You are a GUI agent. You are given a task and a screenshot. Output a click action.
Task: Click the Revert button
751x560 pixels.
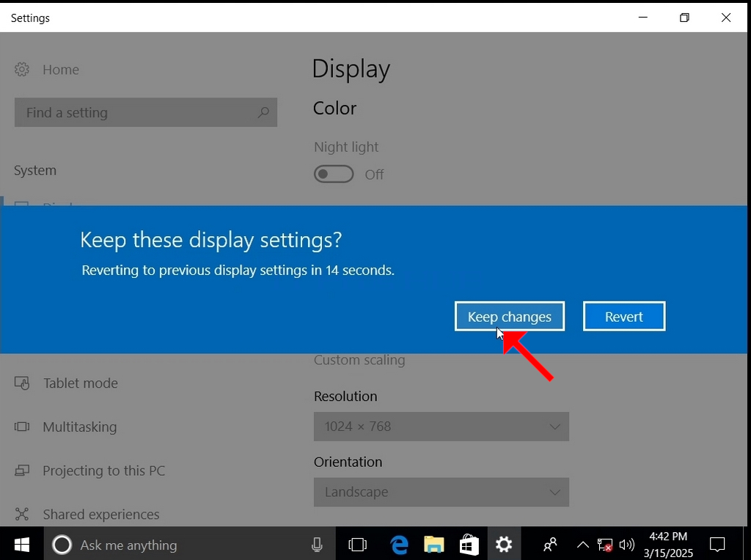[x=624, y=317]
